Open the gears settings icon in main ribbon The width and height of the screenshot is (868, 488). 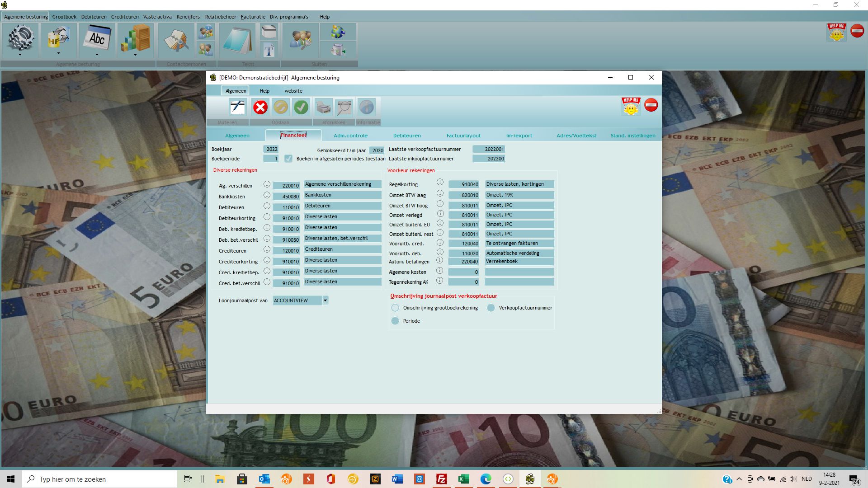click(x=20, y=38)
